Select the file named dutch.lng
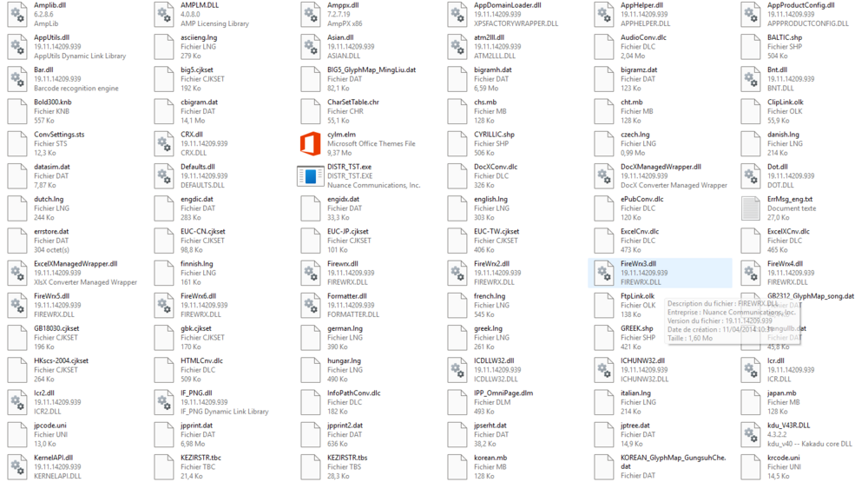 (49, 200)
